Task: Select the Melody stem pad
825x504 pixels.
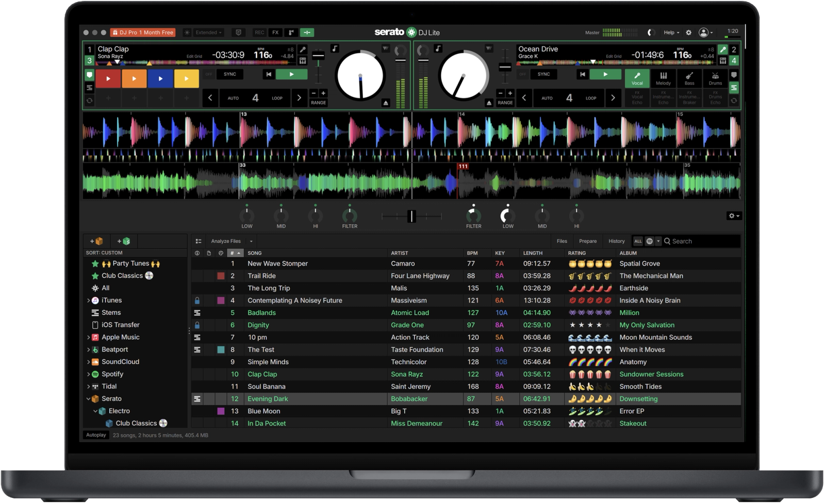Action: pos(663,78)
